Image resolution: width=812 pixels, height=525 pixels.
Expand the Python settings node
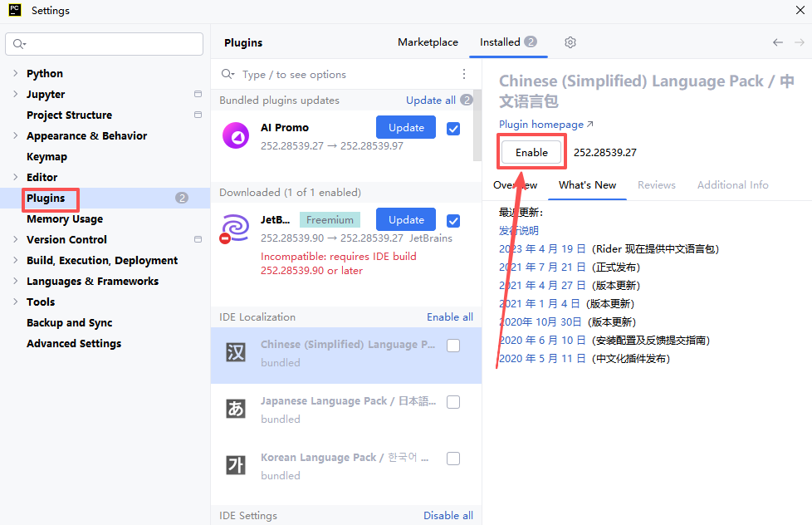pyautogui.click(x=15, y=74)
